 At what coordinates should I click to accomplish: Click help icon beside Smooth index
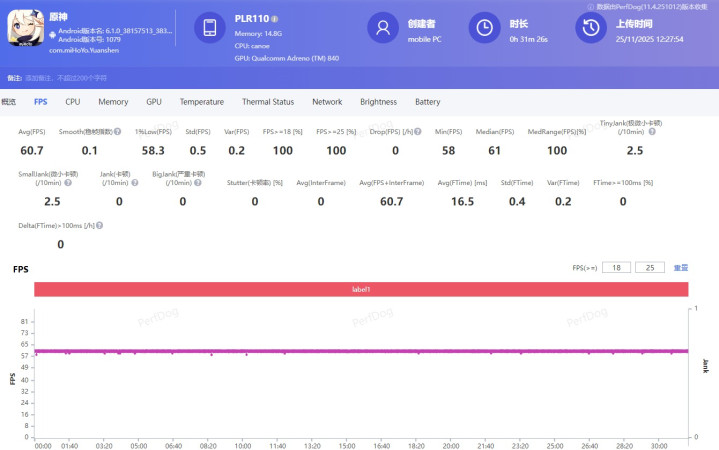coord(118,132)
